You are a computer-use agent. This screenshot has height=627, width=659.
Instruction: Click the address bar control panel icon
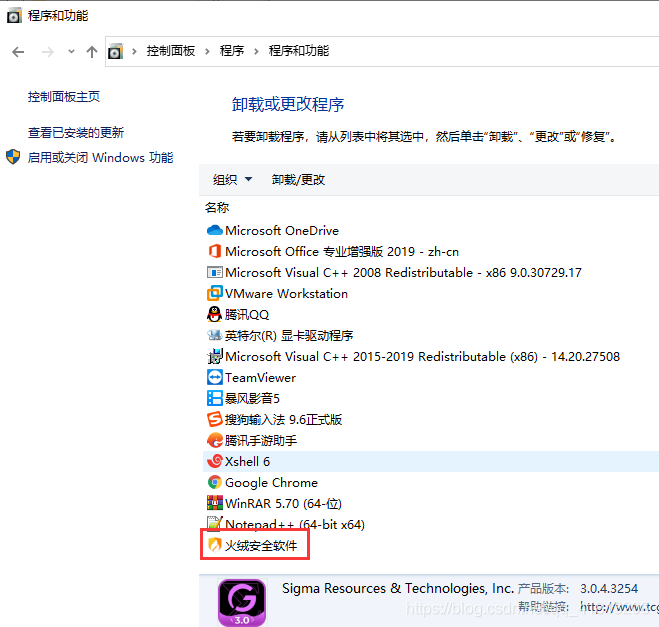click(116, 51)
